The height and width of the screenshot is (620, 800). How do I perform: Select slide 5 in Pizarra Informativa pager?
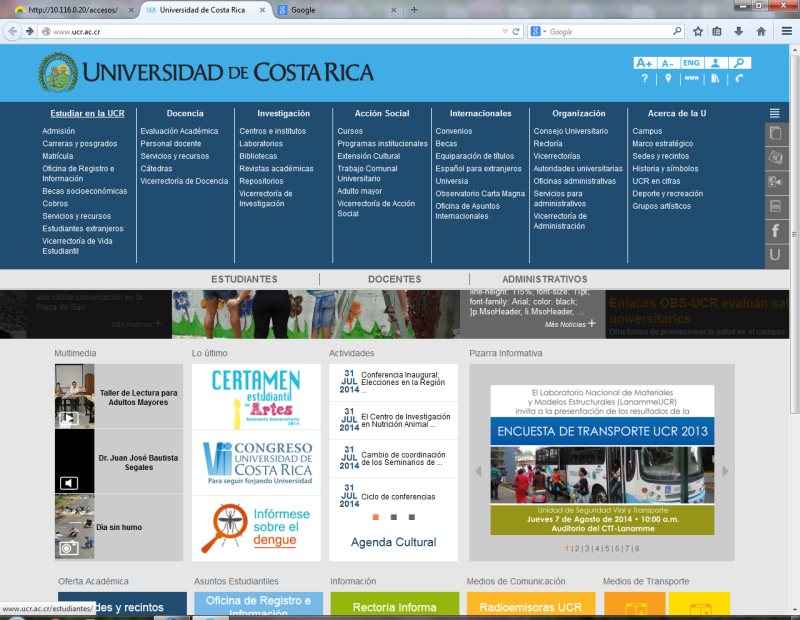point(607,549)
